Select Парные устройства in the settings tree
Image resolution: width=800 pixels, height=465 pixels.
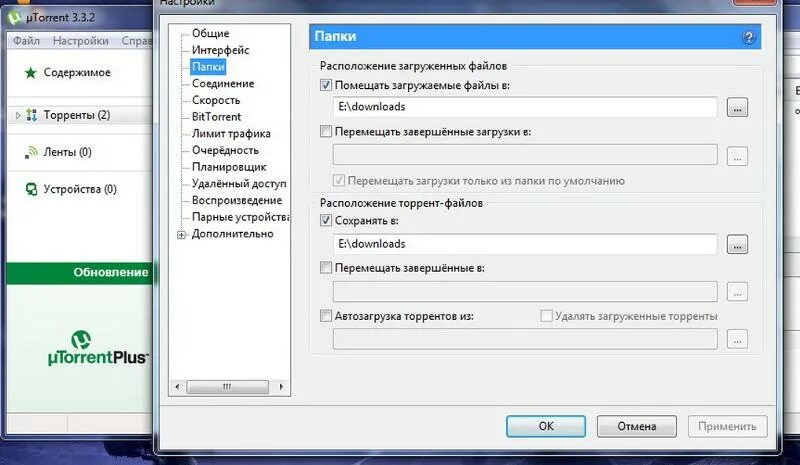coord(240,217)
